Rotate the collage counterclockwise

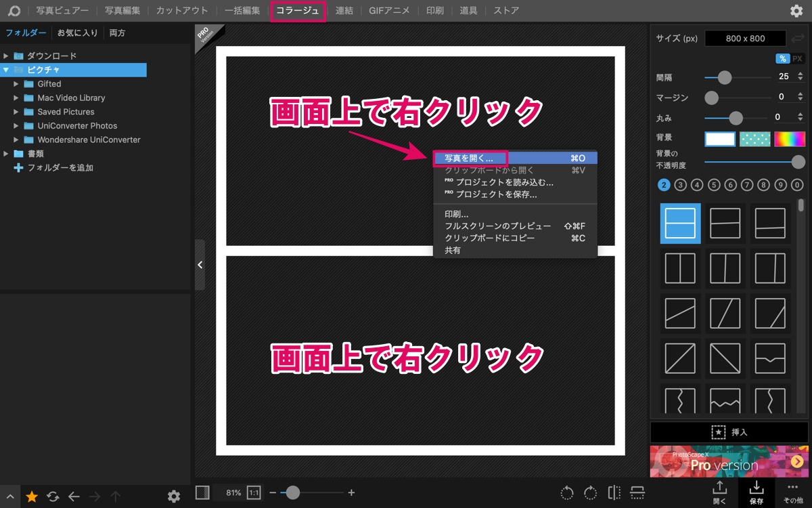pyautogui.click(x=567, y=493)
